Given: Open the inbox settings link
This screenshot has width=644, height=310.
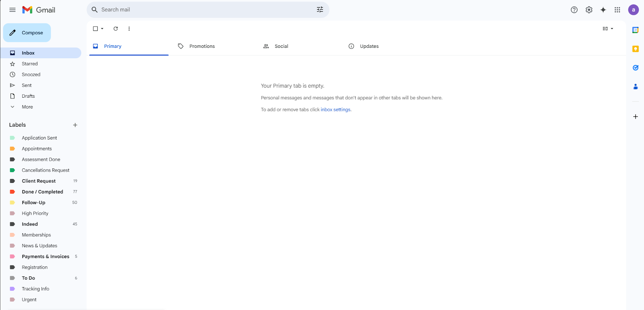Looking at the screenshot, I should [x=335, y=109].
